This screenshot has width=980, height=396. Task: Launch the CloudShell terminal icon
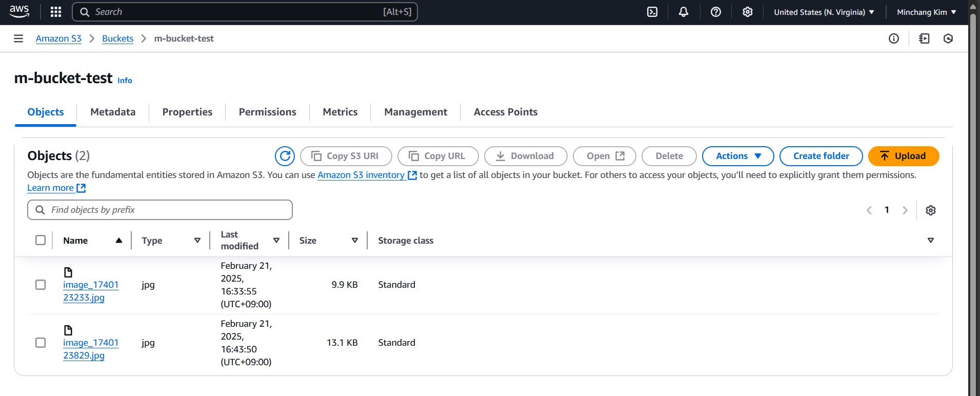tap(652, 12)
